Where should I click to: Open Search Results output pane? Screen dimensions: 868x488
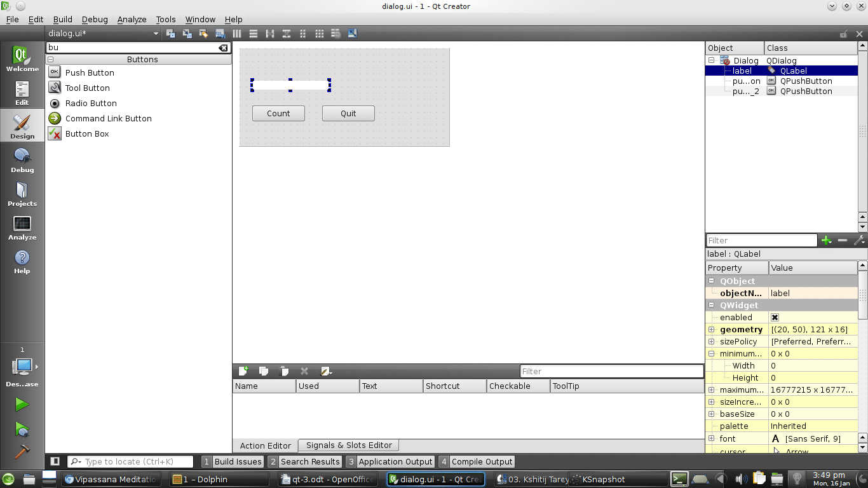304,462
